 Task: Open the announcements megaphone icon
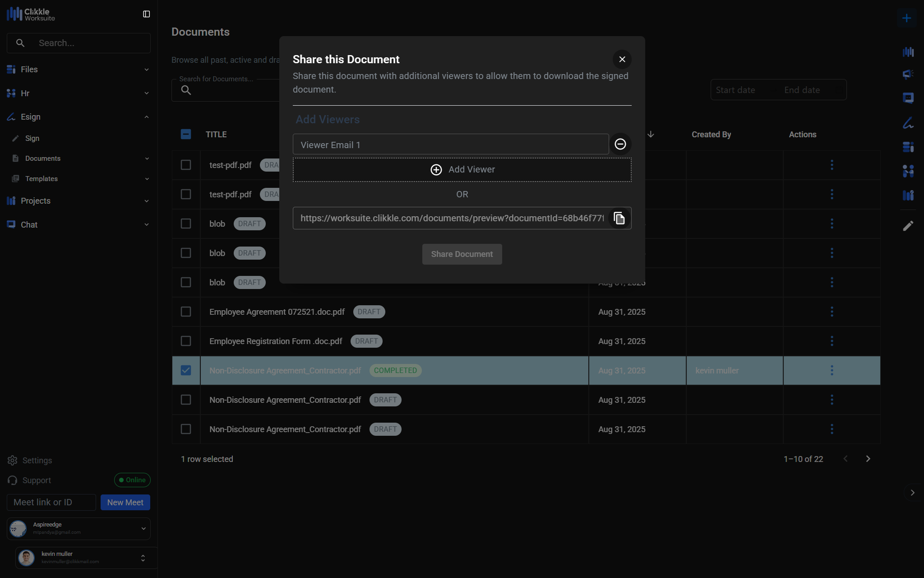point(908,74)
